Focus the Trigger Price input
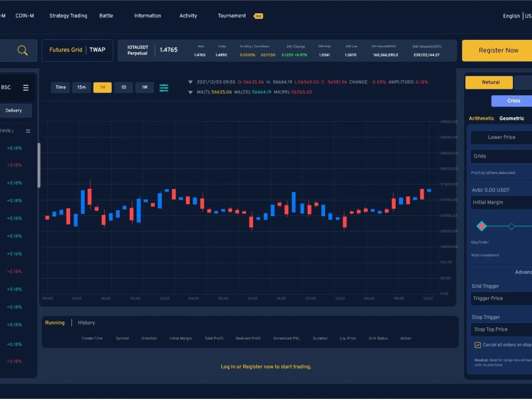The height and width of the screenshot is (399, 532). (x=501, y=298)
